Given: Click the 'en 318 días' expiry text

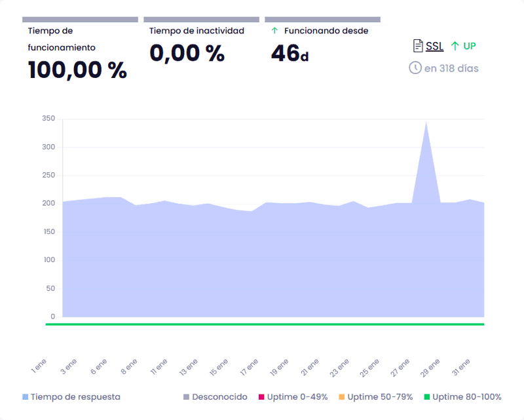Looking at the screenshot, I should 451,67.
